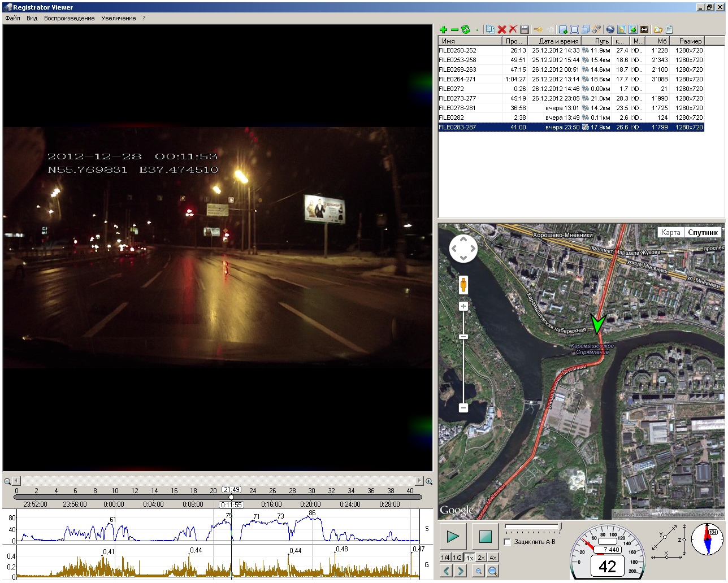Click the film strip toolbar icon
The height and width of the screenshot is (583, 728).
click(644, 29)
